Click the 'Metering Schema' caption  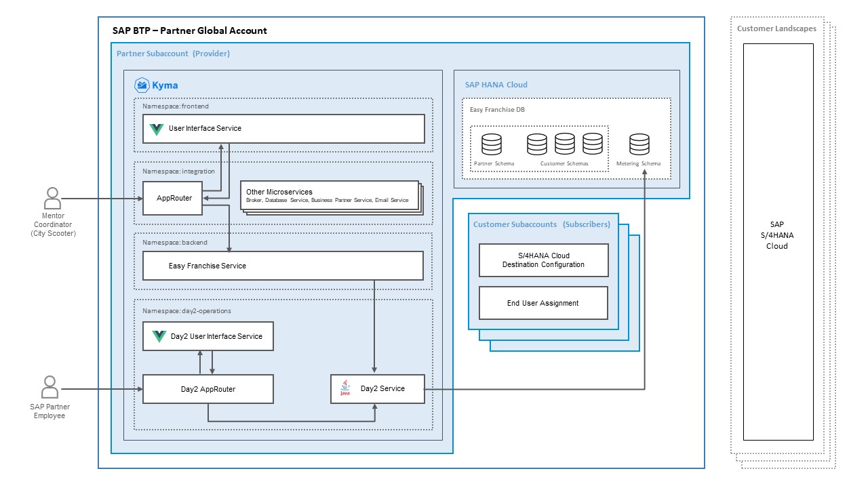pos(638,164)
